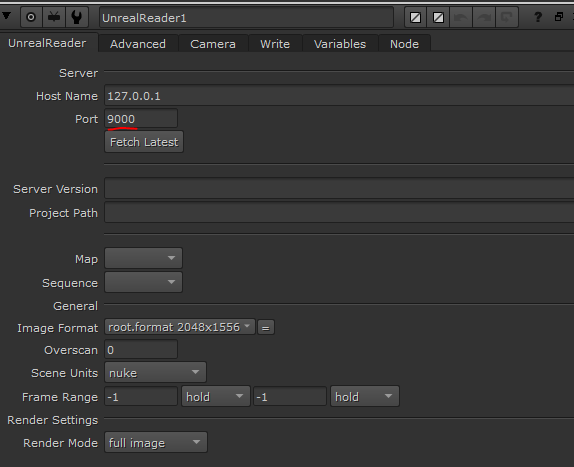Collapse the UnrealReader1 properties panel arrow
Image resolution: width=574 pixels, height=467 pixels.
(6, 16)
